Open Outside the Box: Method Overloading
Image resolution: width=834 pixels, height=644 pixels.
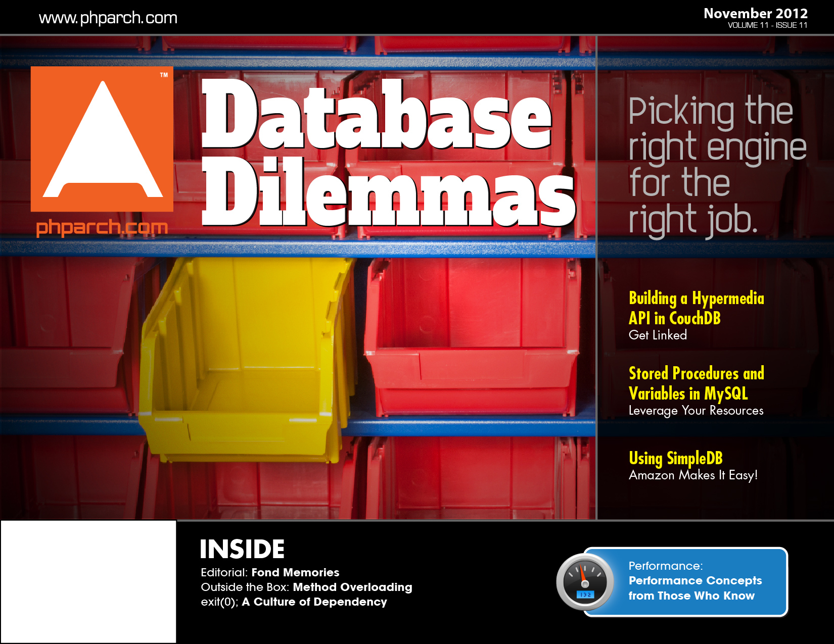pos(306,587)
